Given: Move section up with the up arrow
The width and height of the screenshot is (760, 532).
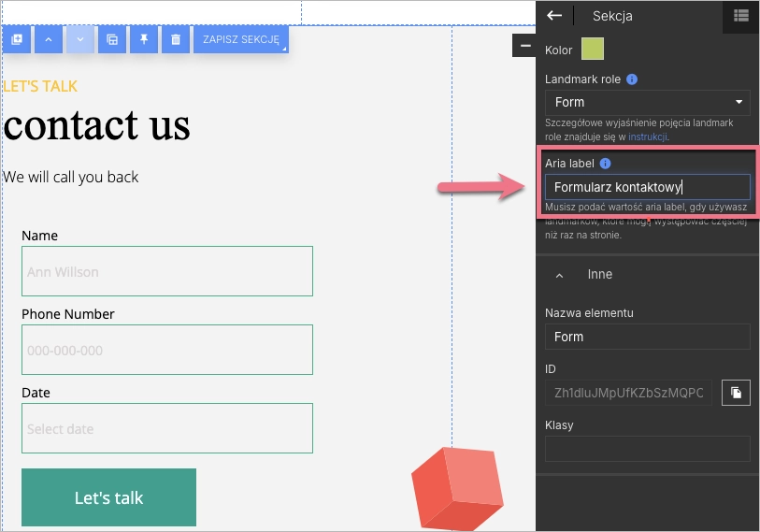Looking at the screenshot, I should [49, 39].
